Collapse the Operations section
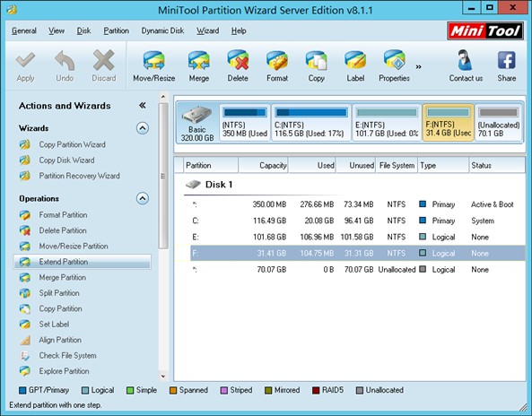 pos(143,198)
